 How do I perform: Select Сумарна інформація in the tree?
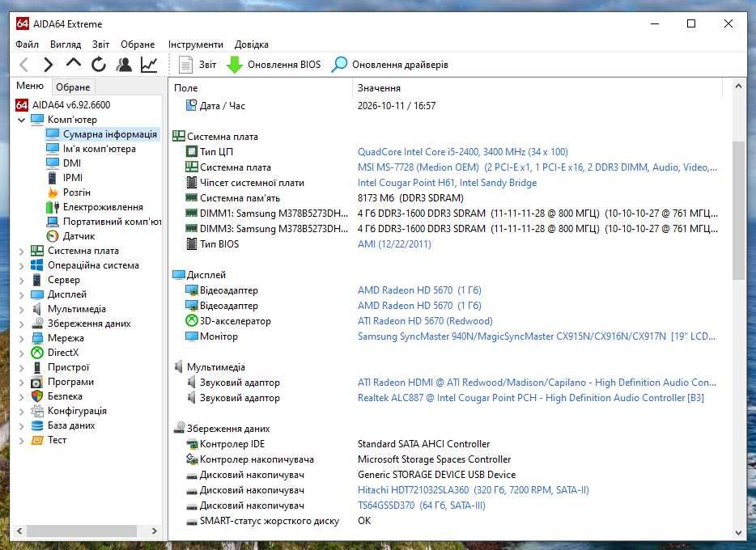pyautogui.click(x=110, y=134)
